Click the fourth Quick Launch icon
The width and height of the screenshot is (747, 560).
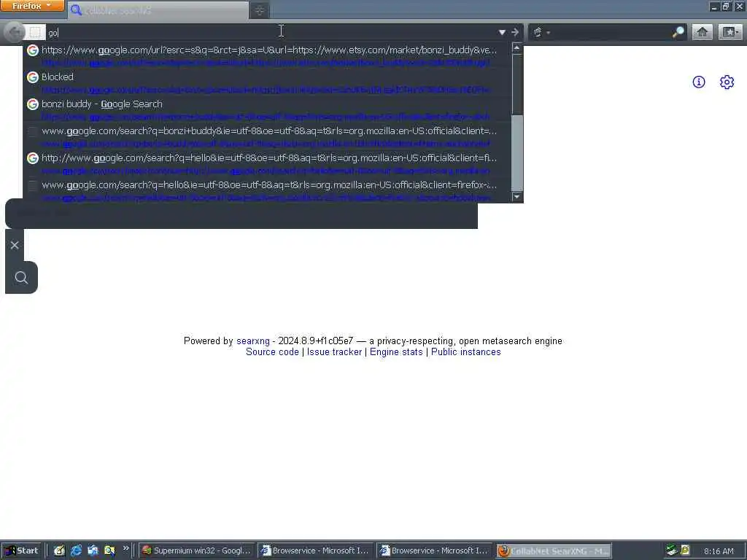pyautogui.click(x=109, y=551)
